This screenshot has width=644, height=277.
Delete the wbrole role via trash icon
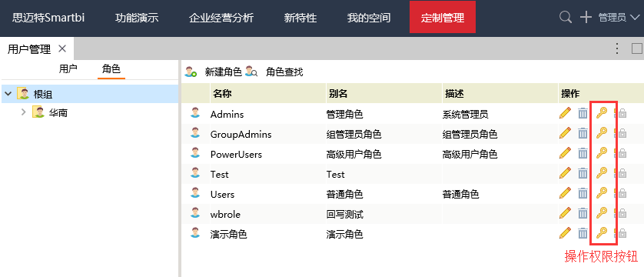[583, 213]
